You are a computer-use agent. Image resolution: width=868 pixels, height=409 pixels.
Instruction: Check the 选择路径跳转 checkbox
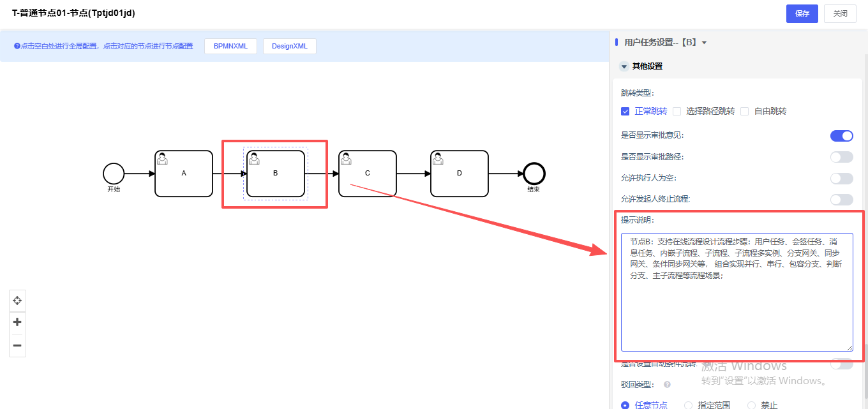point(677,111)
